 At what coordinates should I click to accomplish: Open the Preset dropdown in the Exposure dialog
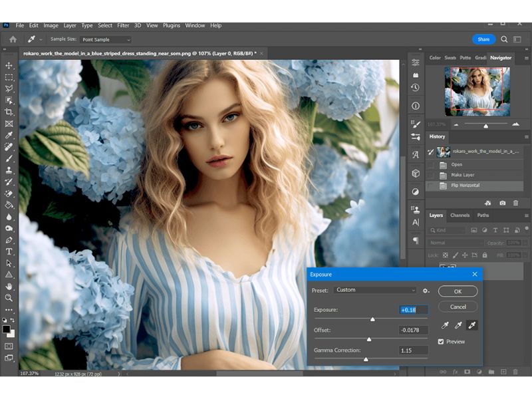(372, 290)
